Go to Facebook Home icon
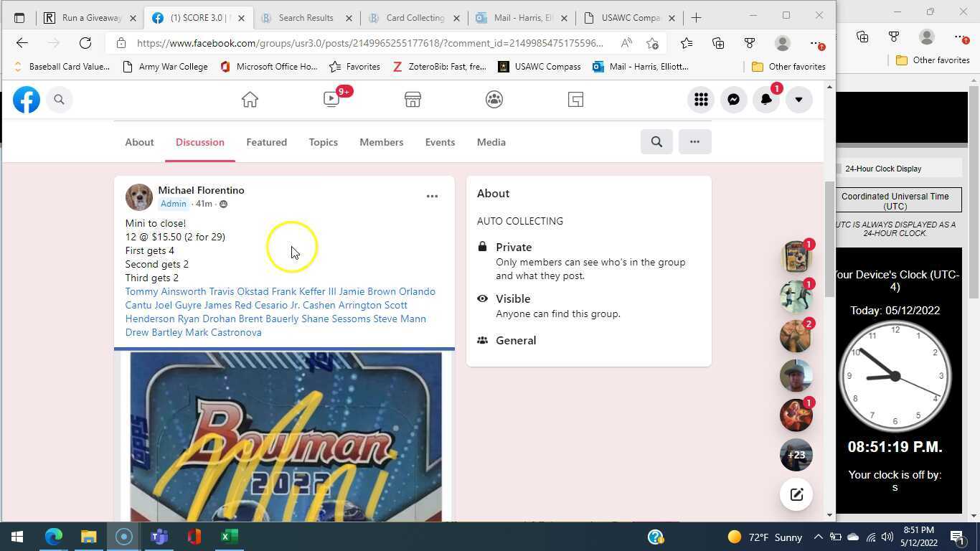Image resolution: width=980 pixels, height=551 pixels. 250,100
